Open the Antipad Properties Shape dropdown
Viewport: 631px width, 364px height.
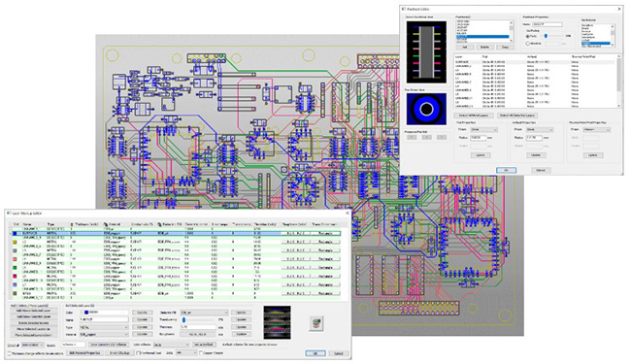540,129
